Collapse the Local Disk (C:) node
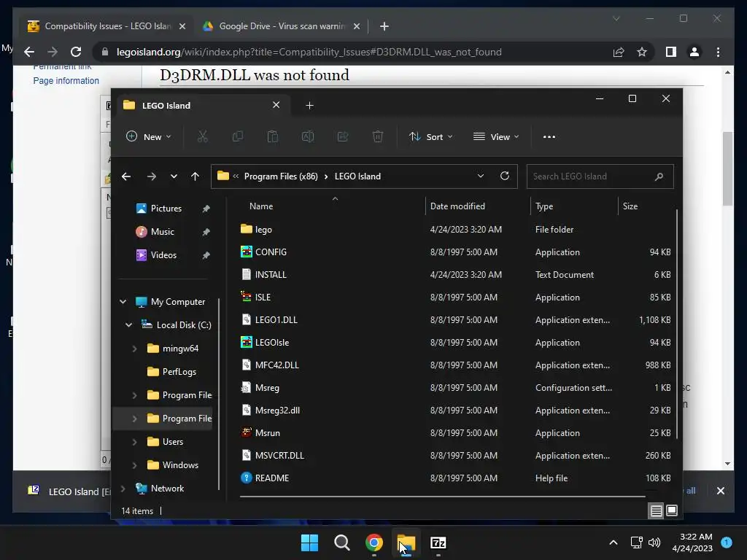 click(x=128, y=324)
